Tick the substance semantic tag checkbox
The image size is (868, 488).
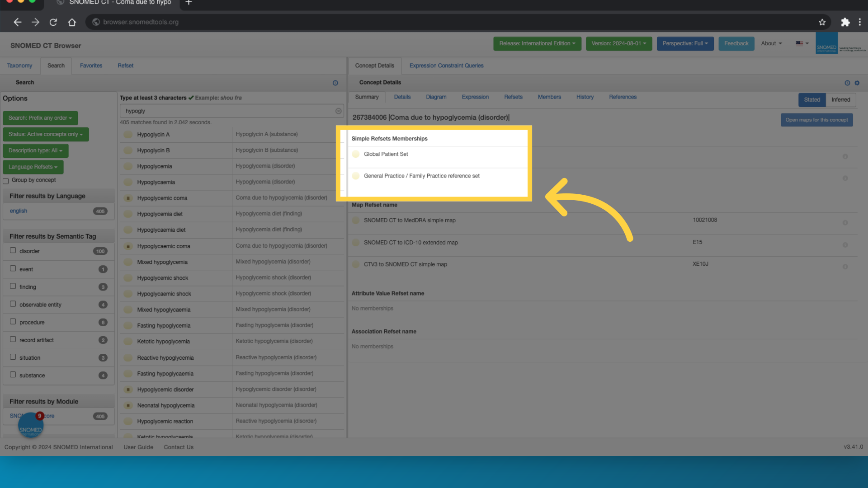13,375
